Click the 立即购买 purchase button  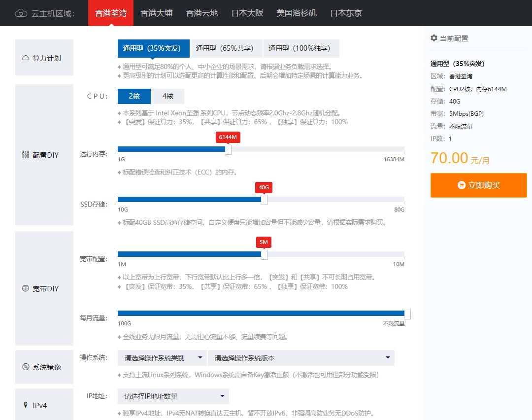point(478,185)
